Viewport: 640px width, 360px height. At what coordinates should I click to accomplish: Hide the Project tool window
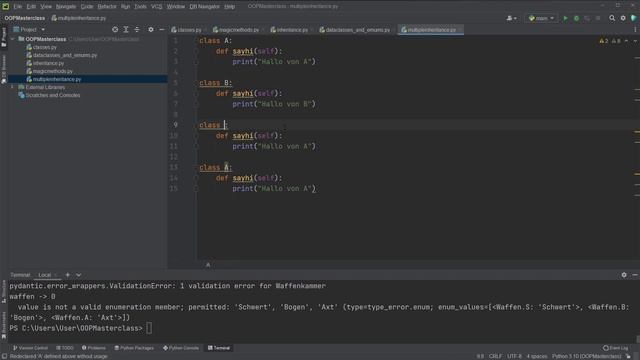162,29
